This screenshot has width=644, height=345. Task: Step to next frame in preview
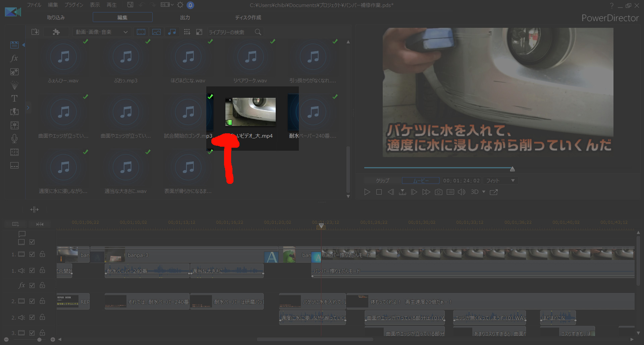(x=414, y=192)
